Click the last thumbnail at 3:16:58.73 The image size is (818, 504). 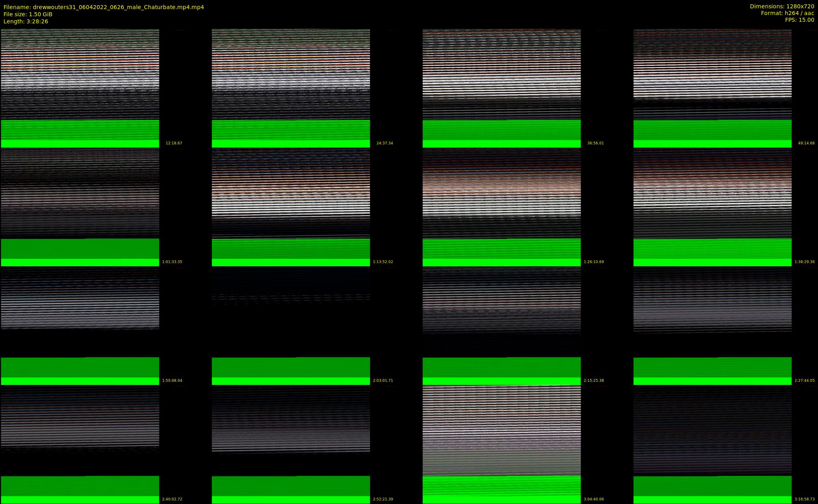click(712, 444)
